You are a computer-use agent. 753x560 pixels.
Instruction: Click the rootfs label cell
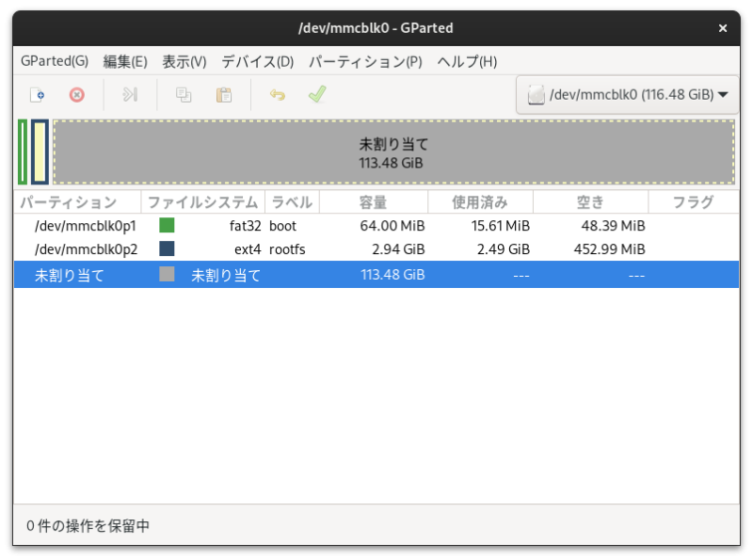pyautogui.click(x=287, y=249)
